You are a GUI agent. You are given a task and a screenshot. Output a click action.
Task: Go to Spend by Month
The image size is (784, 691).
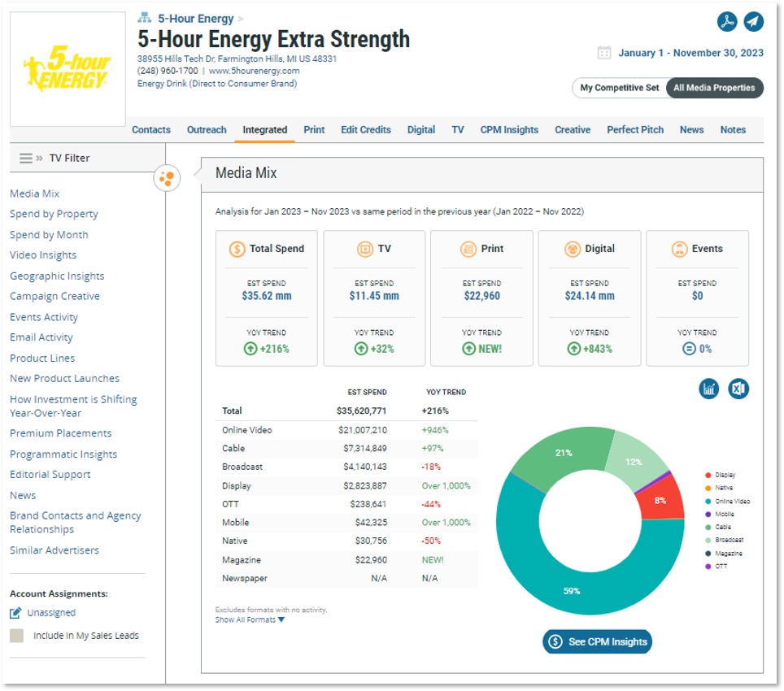[x=49, y=235]
